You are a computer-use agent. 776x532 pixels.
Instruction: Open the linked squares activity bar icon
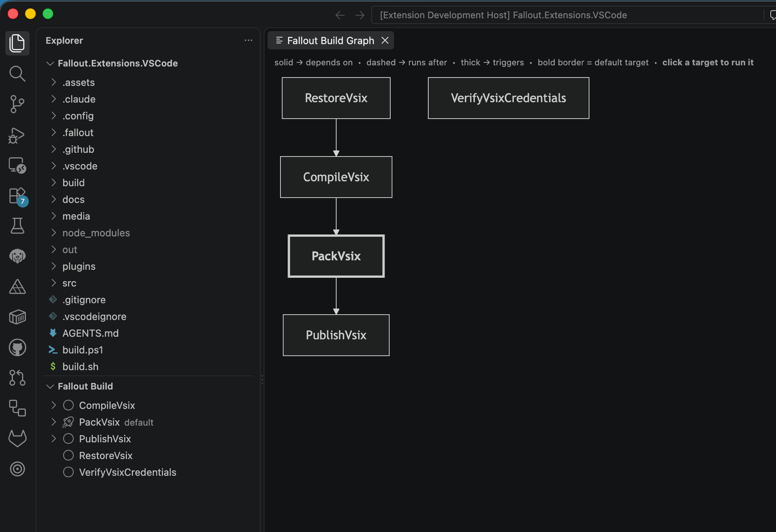click(x=17, y=408)
